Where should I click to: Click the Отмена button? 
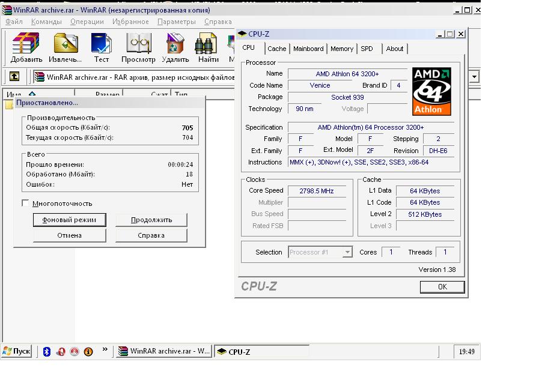coord(69,235)
